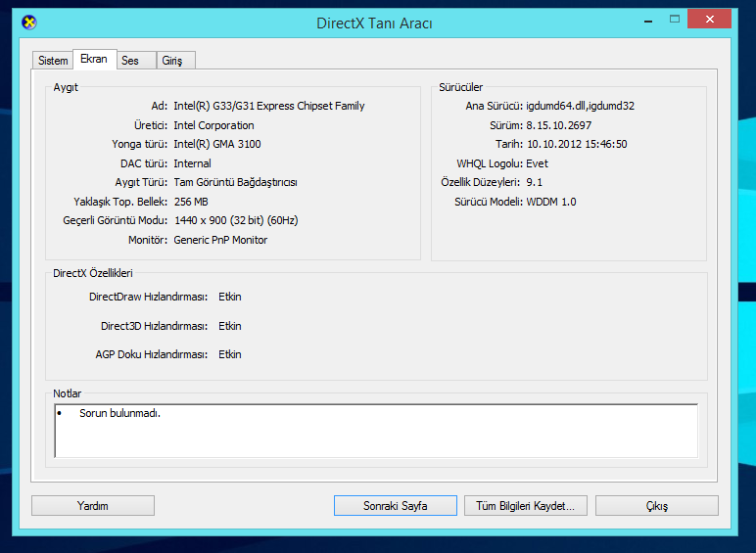Click the 'Aygıt' group heading

[66, 87]
